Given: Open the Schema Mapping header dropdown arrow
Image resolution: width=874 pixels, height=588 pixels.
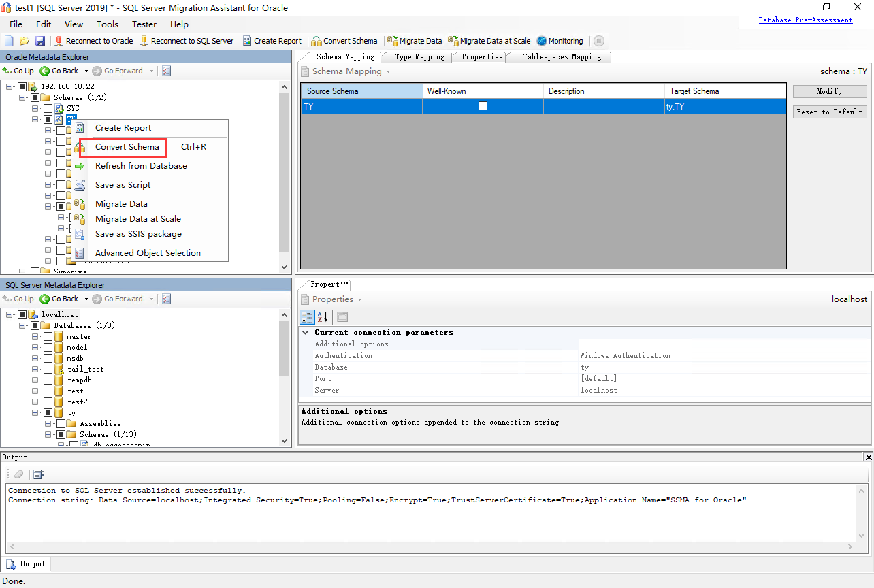Looking at the screenshot, I should tap(388, 71).
